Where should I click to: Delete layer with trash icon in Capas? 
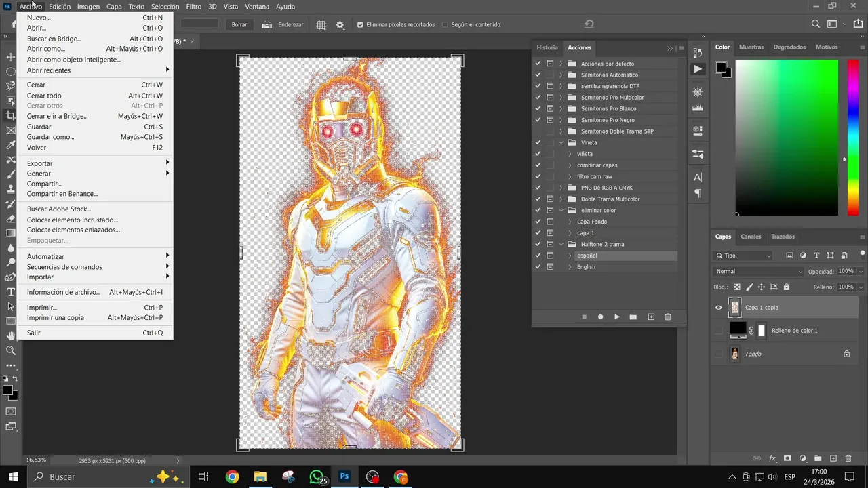point(848,459)
